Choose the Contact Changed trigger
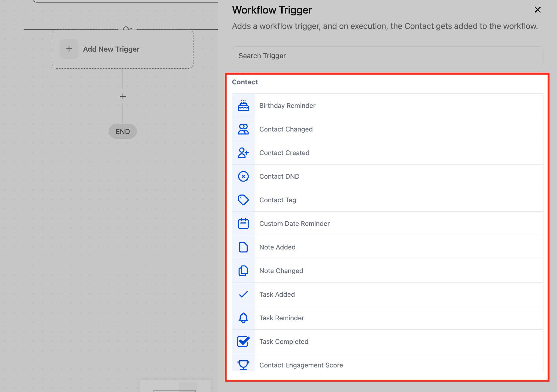 coord(387,129)
